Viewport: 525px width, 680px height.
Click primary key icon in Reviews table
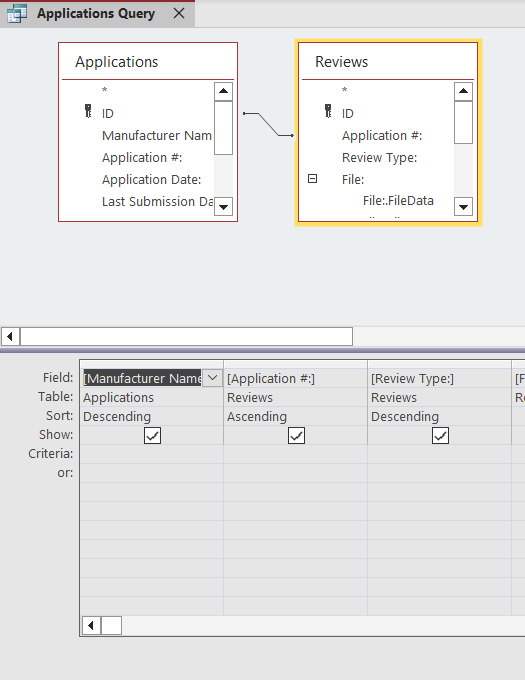(x=328, y=111)
